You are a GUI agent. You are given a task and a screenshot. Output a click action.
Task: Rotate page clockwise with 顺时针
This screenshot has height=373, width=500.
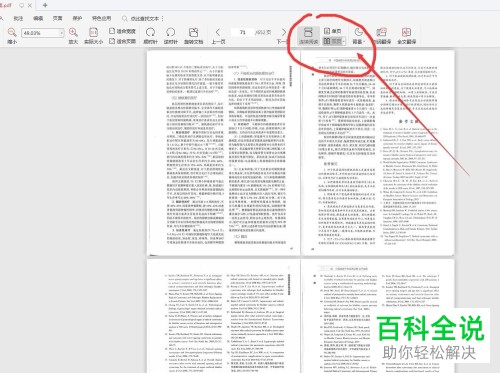[150, 36]
